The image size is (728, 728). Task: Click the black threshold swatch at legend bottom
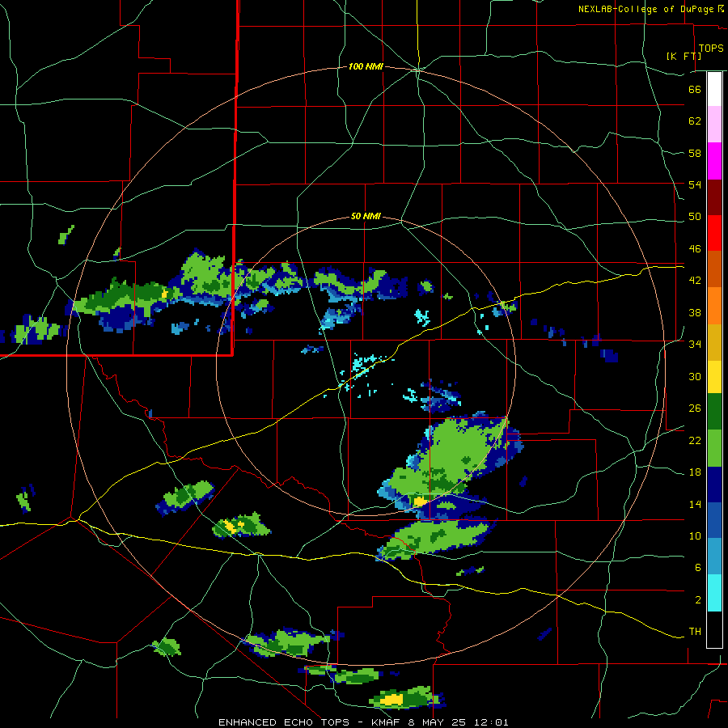click(714, 629)
